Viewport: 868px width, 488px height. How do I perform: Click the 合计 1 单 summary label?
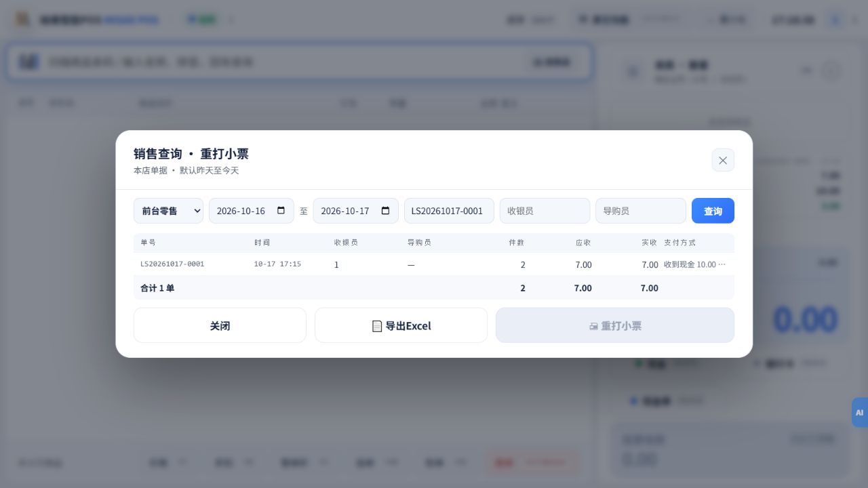click(157, 288)
